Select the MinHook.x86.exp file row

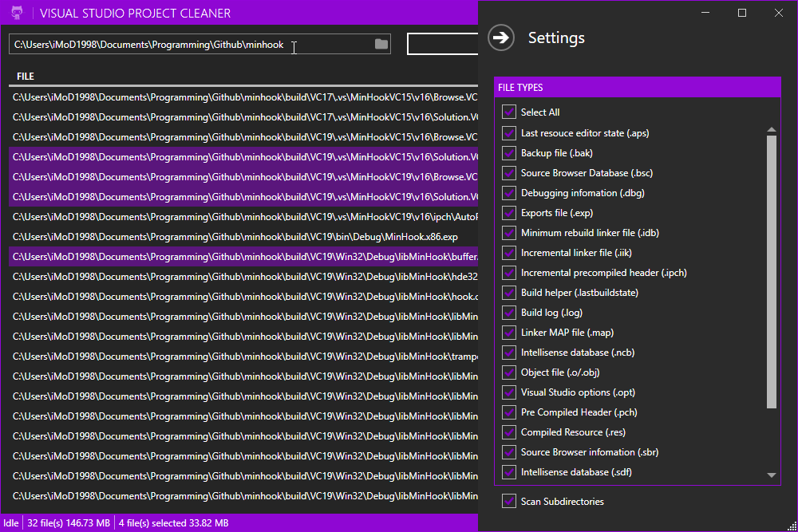243,237
